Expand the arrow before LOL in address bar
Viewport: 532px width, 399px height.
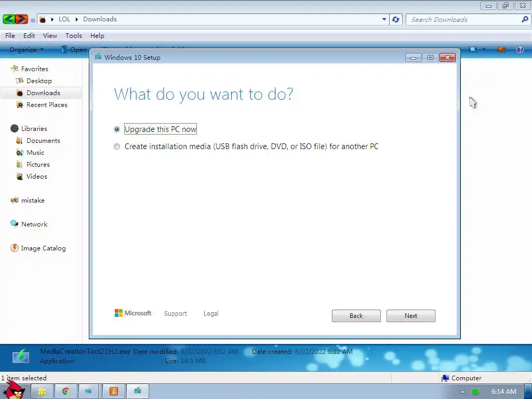52,19
